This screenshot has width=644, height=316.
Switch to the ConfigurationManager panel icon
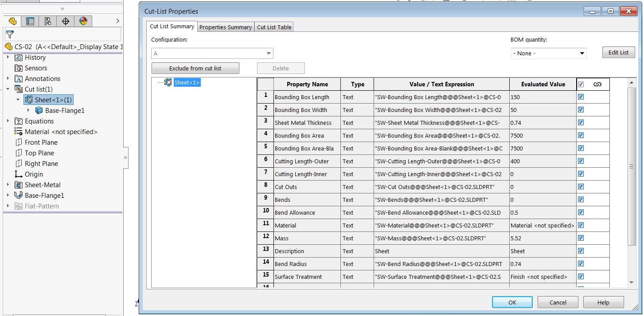coord(47,21)
